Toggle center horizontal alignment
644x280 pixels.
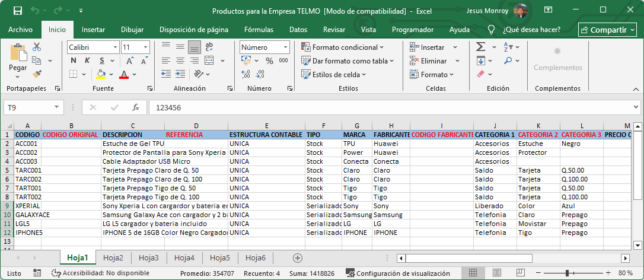click(x=180, y=61)
